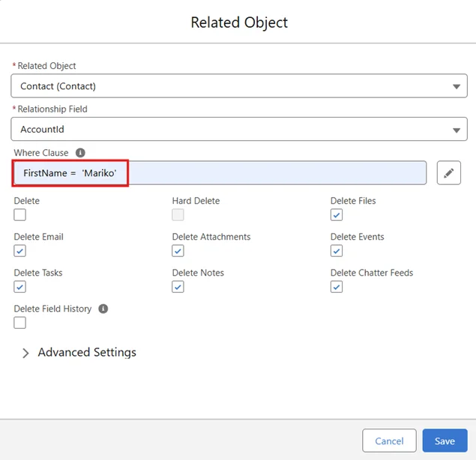Uncheck the Delete Email checkbox
Viewport: 476px width, 460px height.
coord(20,251)
